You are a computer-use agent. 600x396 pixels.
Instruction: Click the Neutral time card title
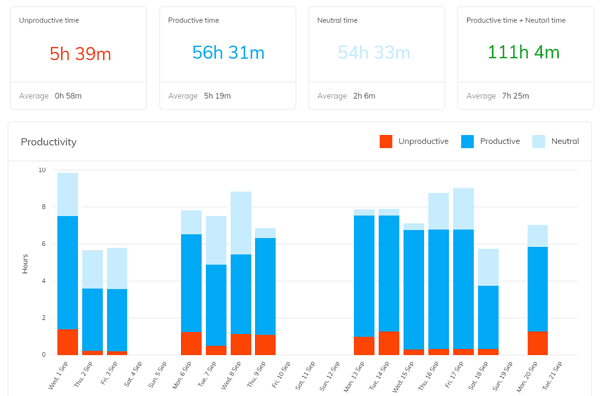(337, 20)
